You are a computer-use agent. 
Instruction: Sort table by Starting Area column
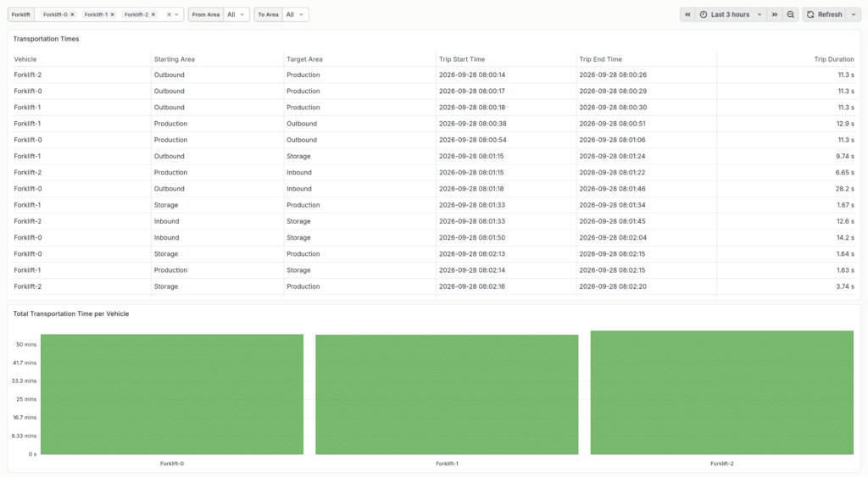click(x=175, y=59)
